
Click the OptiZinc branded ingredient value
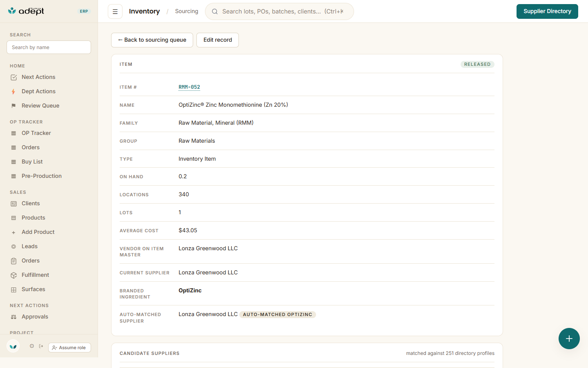[190, 290]
